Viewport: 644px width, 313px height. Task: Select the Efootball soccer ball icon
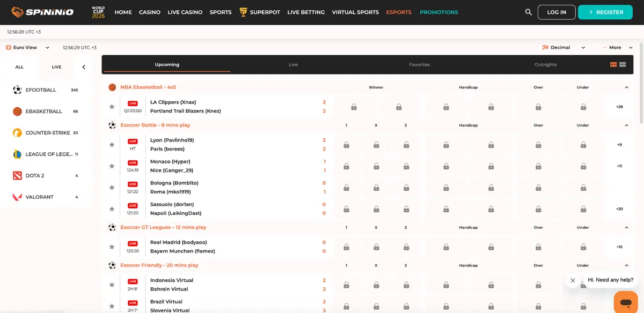(x=17, y=90)
